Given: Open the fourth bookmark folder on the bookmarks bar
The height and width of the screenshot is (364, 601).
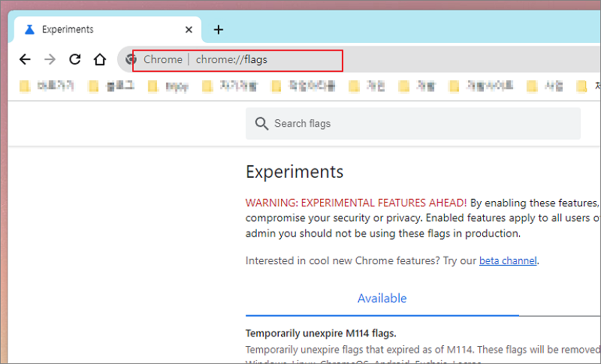Looking at the screenshot, I should 230,86.
